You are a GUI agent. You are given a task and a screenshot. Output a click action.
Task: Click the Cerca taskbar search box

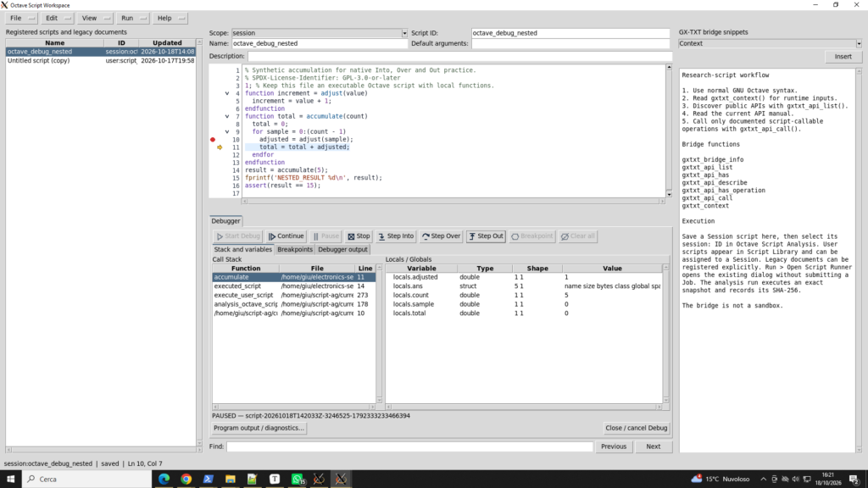[87, 480]
